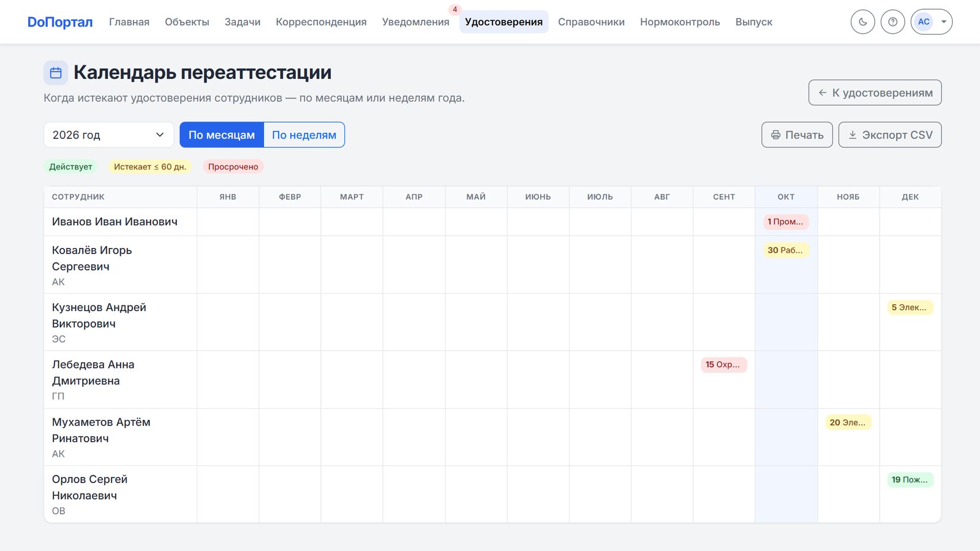The image size is (980, 551).
Task: Select the Удостоверения tab
Action: (503, 22)
